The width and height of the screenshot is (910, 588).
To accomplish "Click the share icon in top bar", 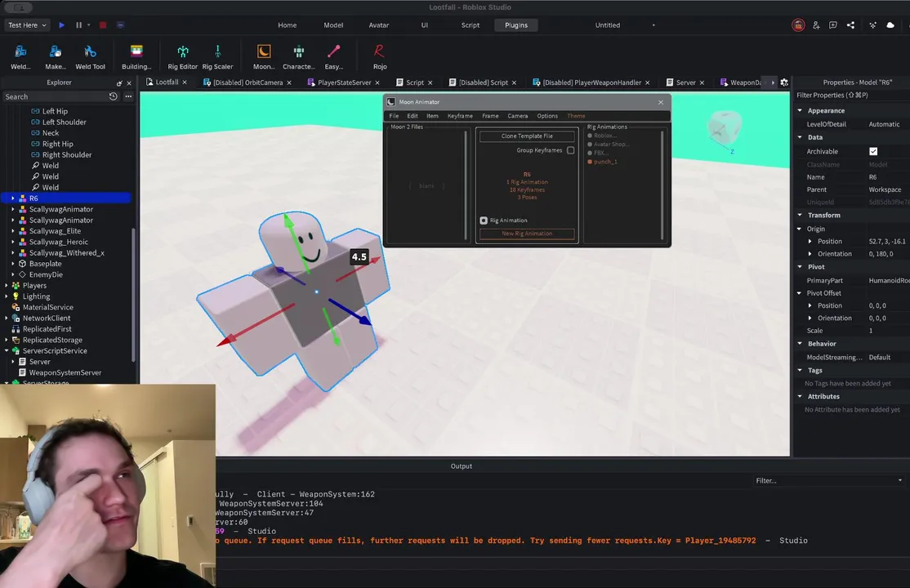I will [850, 25].
